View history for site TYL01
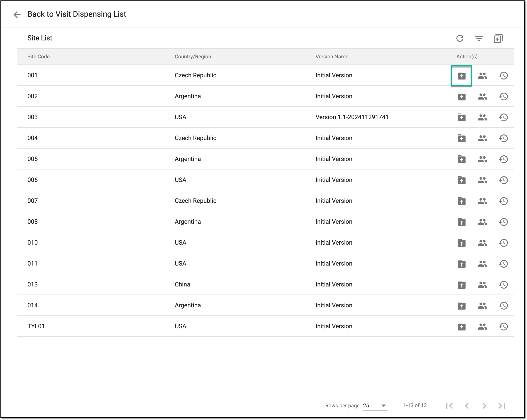 503,327
